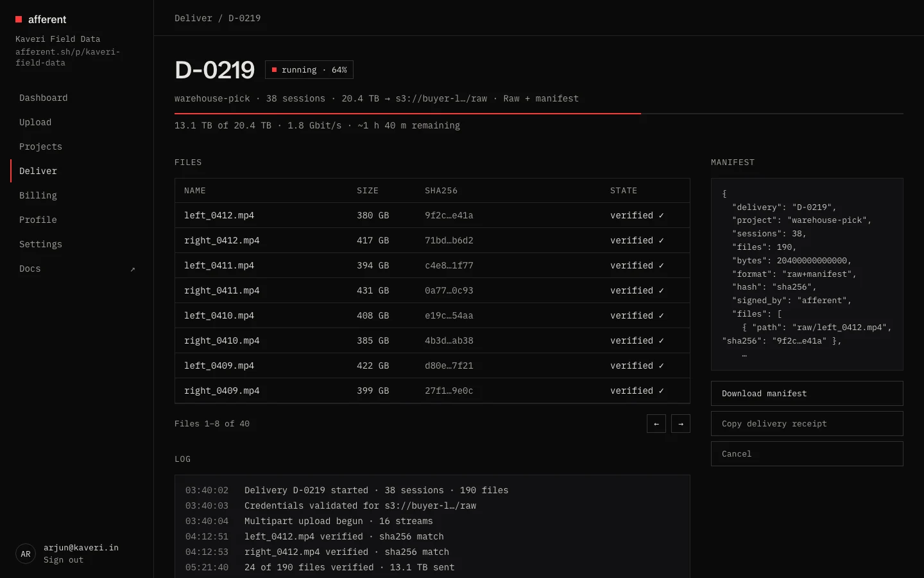Sign out of arjun@kaveri.in
Viewport: 924px width, 578px height.
tap(64, 560)
